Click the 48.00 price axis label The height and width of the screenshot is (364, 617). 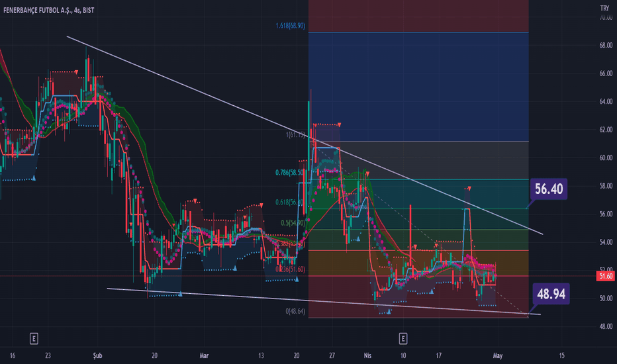point(606,327)
